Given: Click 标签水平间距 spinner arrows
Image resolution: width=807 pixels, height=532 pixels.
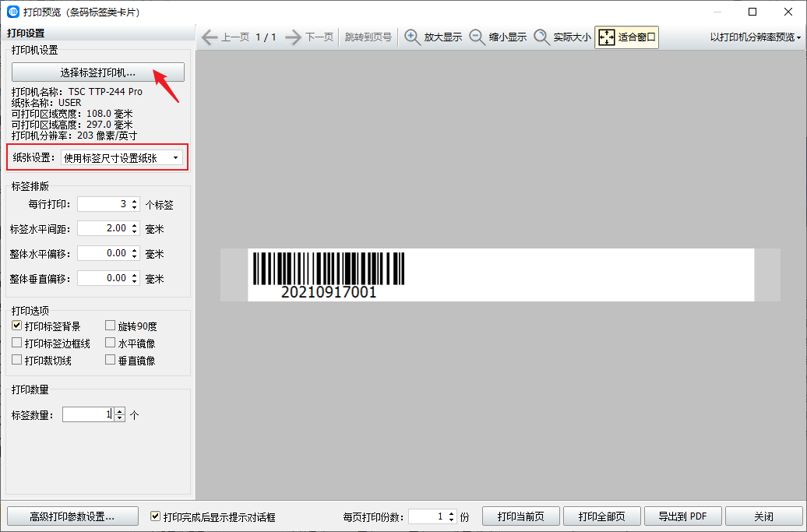Looking at the screenshot, I should pyautogui.click(x=134, y=228).
